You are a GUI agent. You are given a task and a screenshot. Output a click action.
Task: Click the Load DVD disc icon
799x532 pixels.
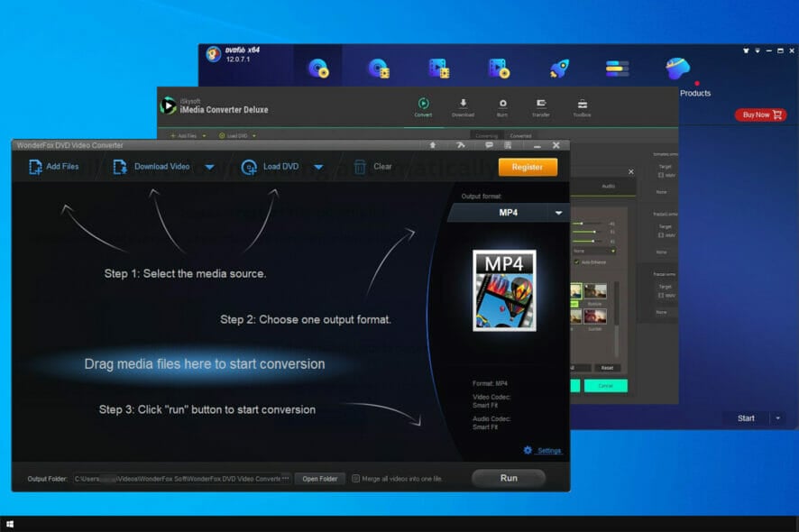point(250,167)
